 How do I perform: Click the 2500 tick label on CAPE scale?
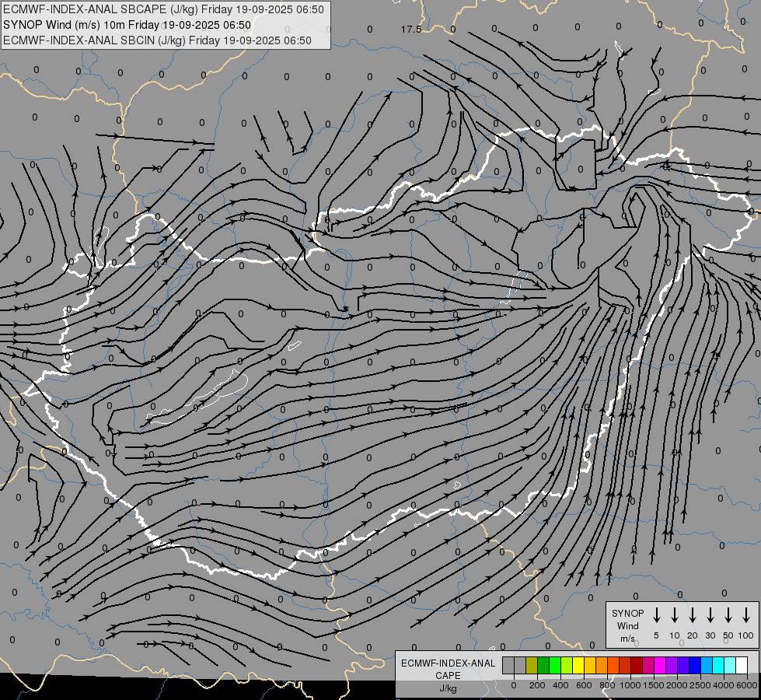tap(700, 685)
